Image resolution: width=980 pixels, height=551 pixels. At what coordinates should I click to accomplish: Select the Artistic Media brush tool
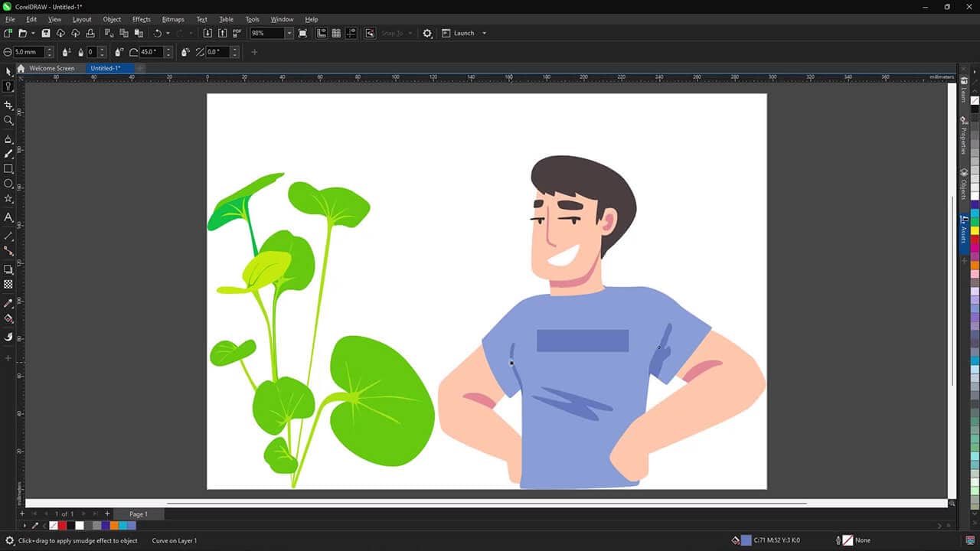click(x=8, y=154)
